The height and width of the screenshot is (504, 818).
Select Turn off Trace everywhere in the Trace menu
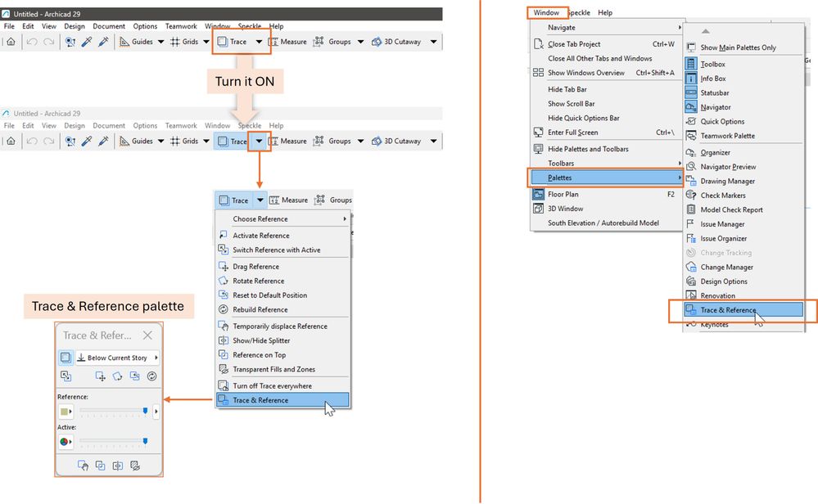[282, 385]
